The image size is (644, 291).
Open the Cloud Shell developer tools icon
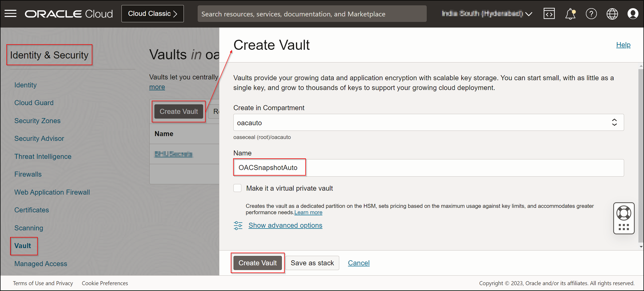[x=549, y=14]
